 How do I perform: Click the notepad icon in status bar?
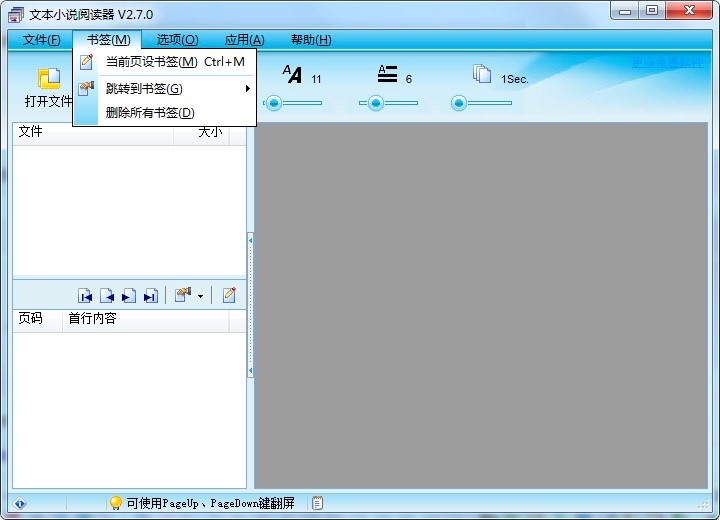click(317, 503)
